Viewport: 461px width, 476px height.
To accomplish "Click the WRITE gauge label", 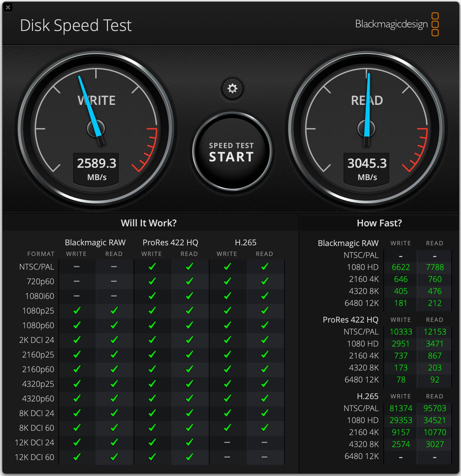I will (97, 101).
